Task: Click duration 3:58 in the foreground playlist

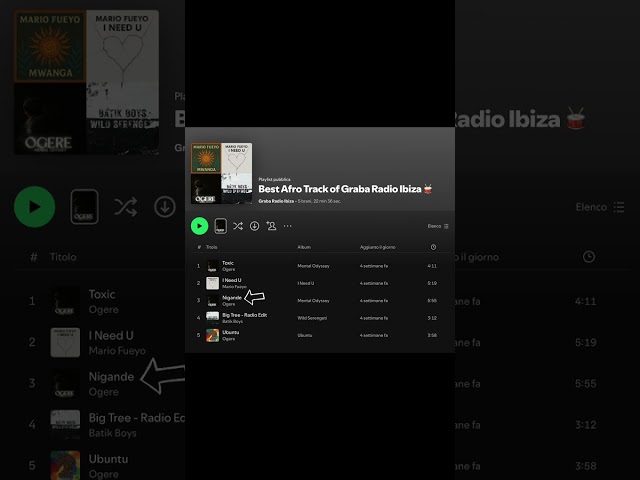Action: tap(432, 336)
